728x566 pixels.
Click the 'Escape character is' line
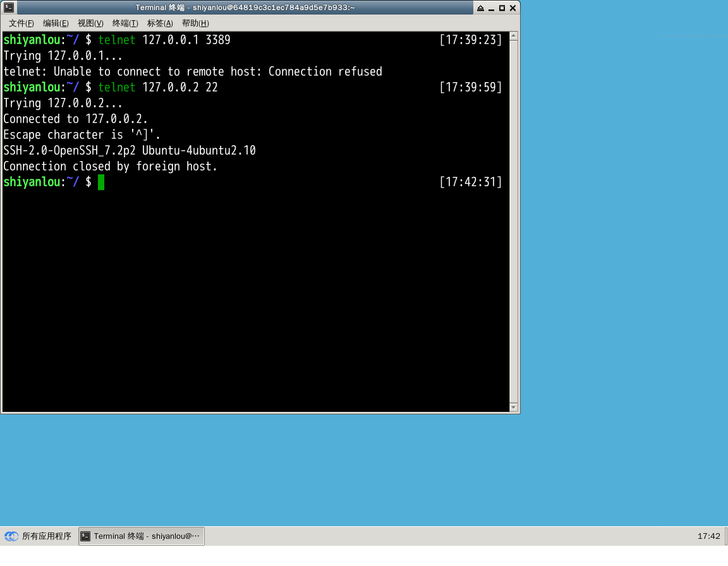pyautogui.click(x=82, y=135)
